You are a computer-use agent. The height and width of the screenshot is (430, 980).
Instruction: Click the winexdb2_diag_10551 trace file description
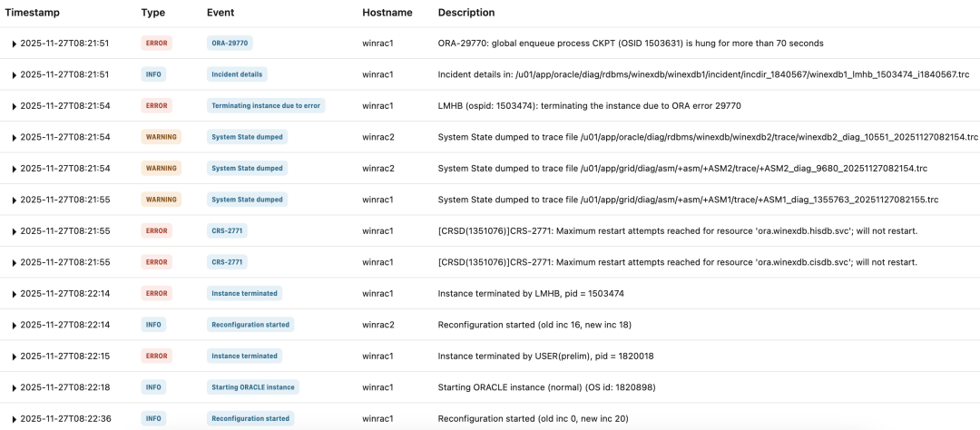pos(708,138)
